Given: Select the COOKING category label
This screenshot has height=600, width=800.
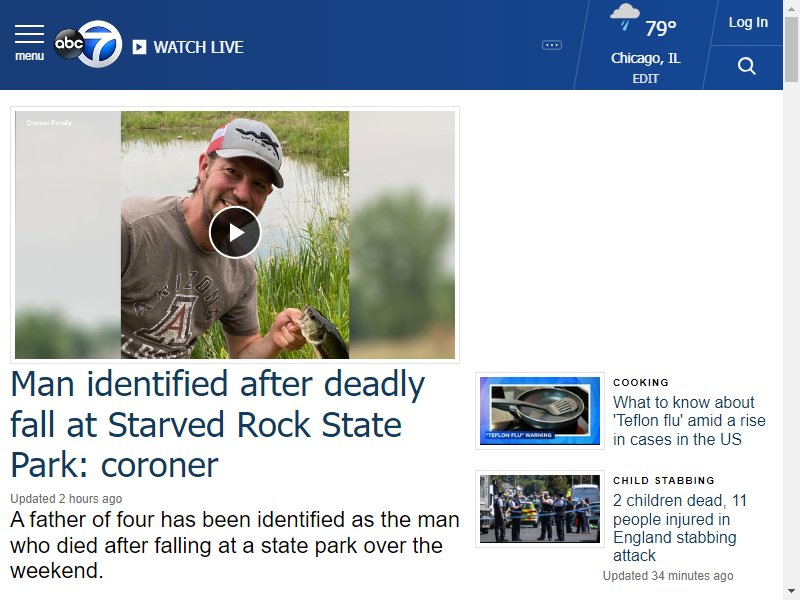Looking at the screenshot, I should [x=641, y=383].
